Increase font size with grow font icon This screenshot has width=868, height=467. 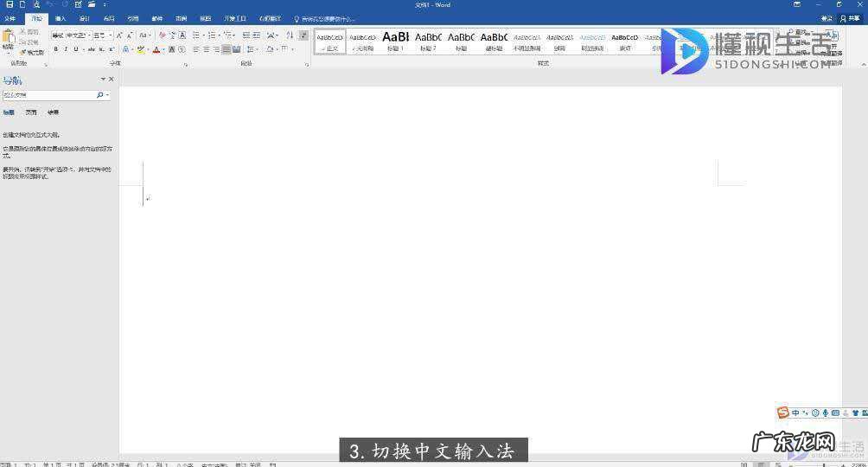119,35
